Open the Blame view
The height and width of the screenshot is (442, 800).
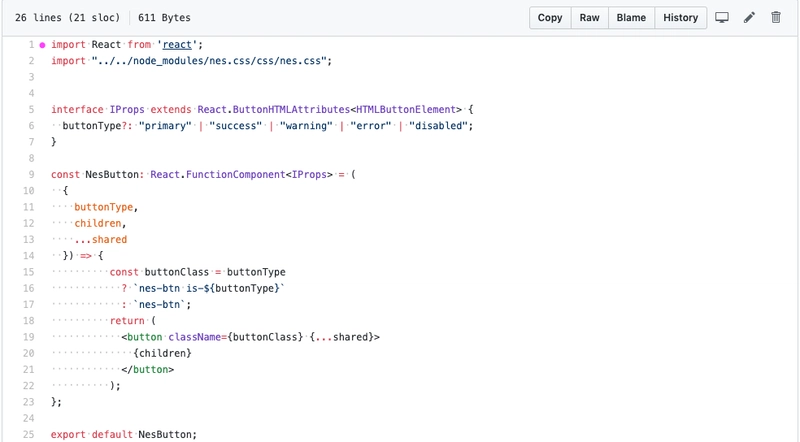(x=631, y=18)
